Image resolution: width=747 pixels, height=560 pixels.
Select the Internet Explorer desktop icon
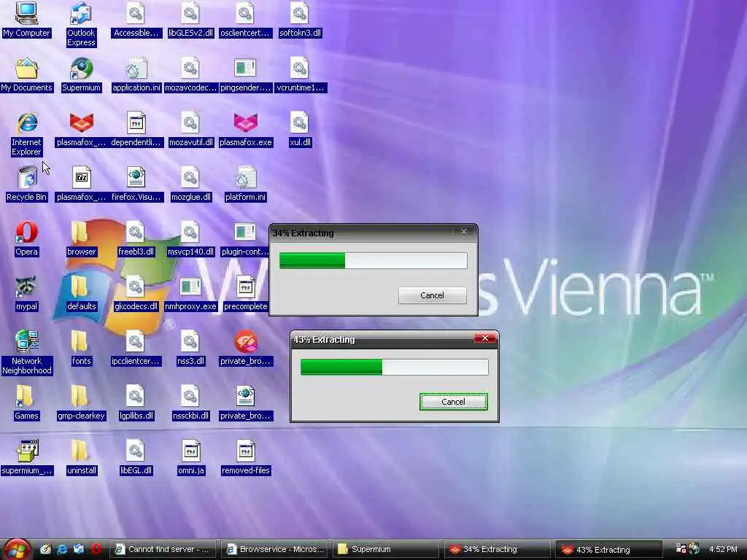click(x=26, y=123)
